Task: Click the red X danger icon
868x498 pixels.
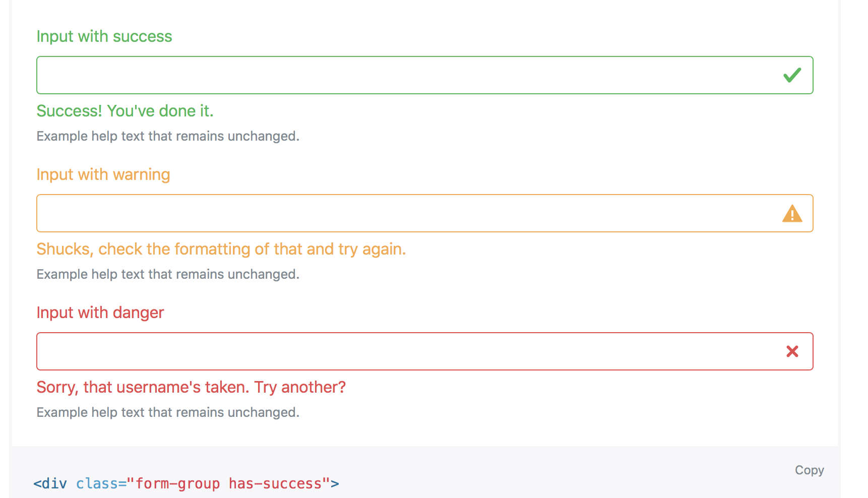Action: (792, 351)
